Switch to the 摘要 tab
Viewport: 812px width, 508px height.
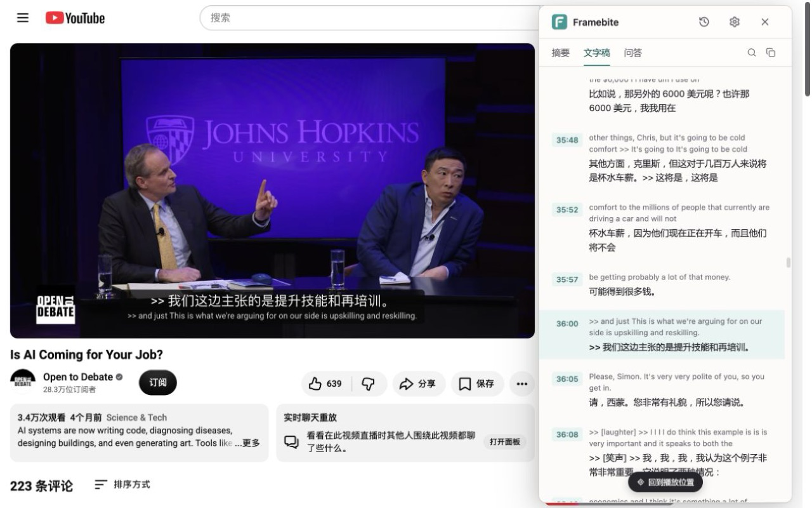(x=561, y=53)
